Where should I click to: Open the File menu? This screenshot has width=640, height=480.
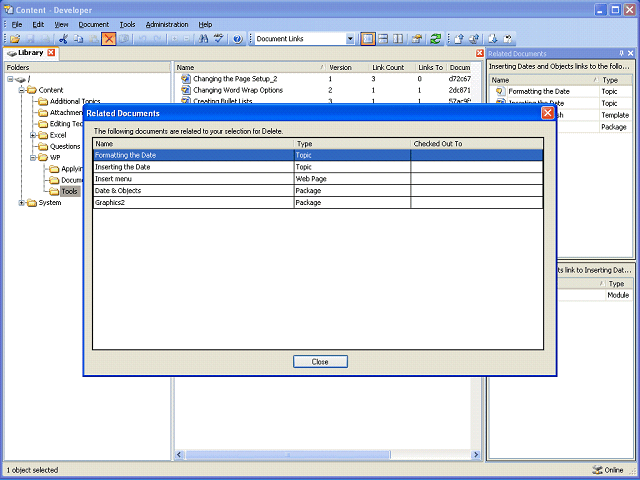[17, 24]
